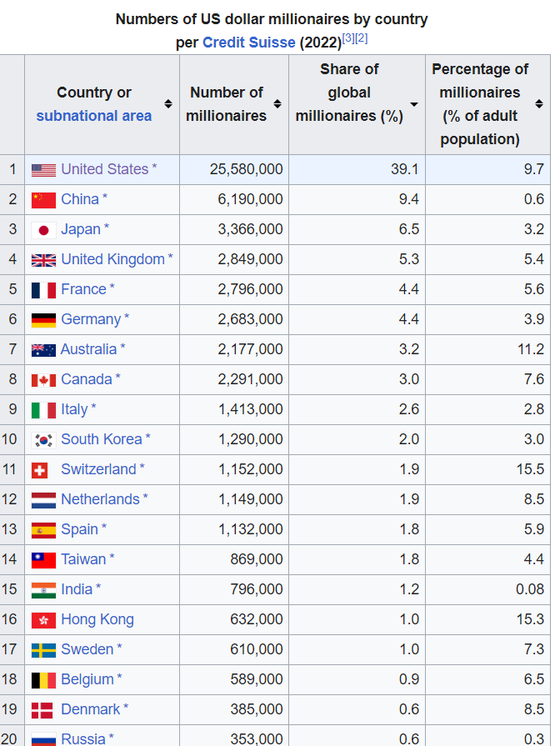Image resolution: width=560 pixels, height=746 pixels.
Task: Open the Australia country link
Action: tap(88, 349)
